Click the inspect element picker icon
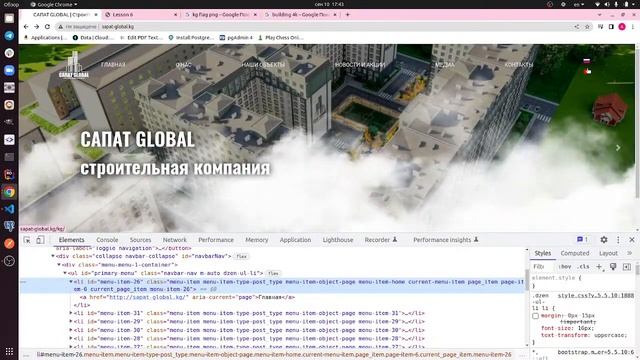The image size is (640, 360). tap(27, 240)
